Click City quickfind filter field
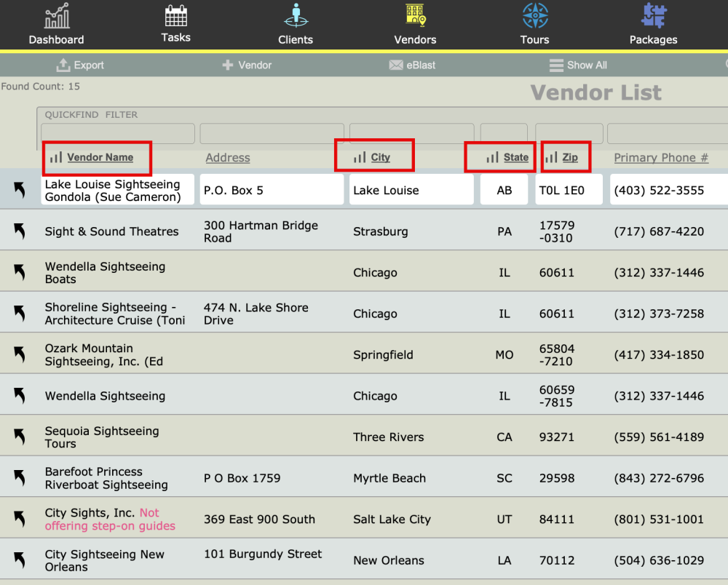Viewport: 728px width, 585px height. (x=412, y=134)
